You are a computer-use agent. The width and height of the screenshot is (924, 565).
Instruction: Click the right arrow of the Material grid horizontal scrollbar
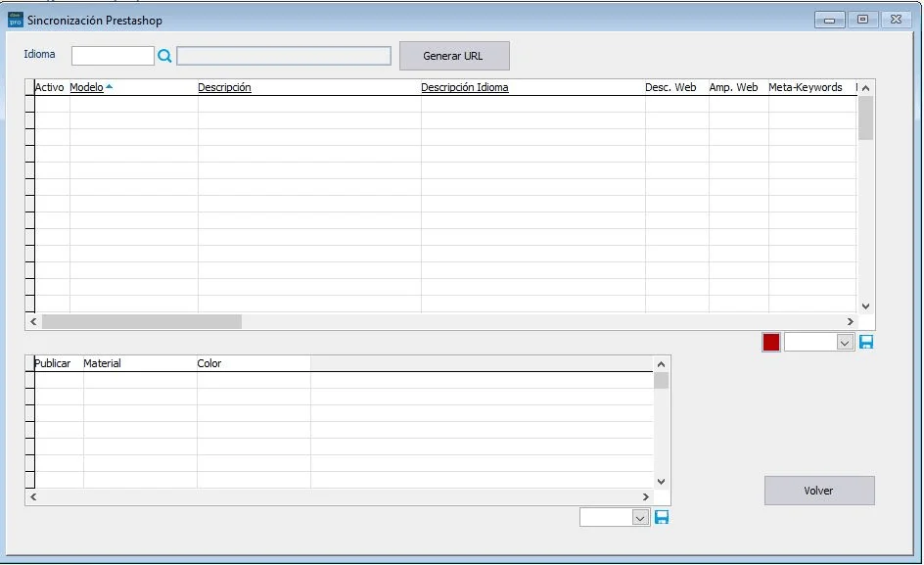tap(646, 496)
